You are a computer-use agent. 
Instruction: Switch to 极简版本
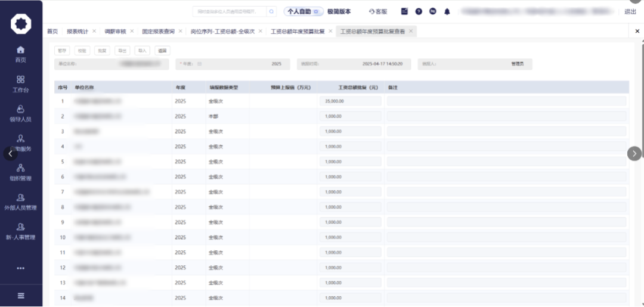click(339, 11)
